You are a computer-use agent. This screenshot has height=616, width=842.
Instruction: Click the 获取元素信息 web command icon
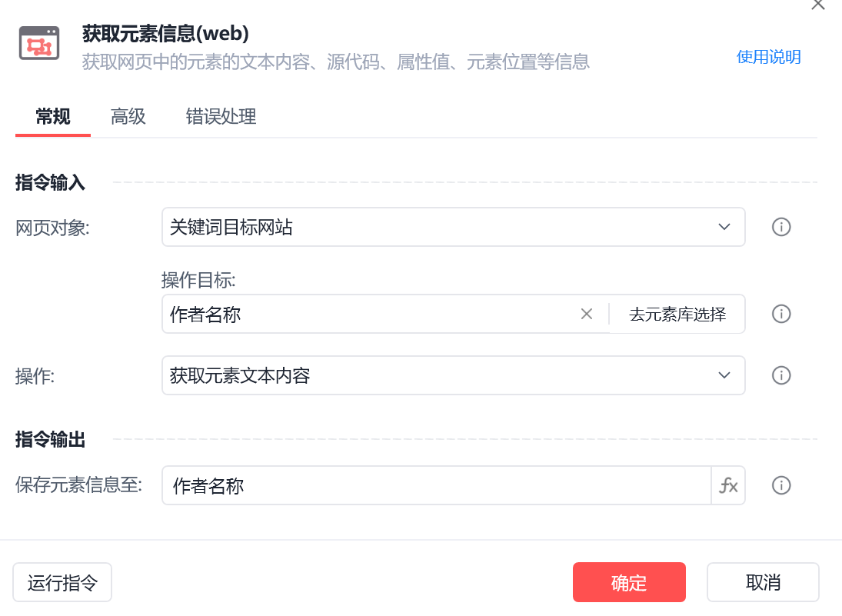click(39, 43)
